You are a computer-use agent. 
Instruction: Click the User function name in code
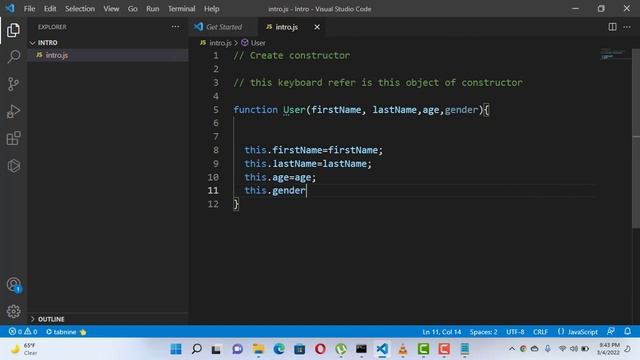pos(294,109)
